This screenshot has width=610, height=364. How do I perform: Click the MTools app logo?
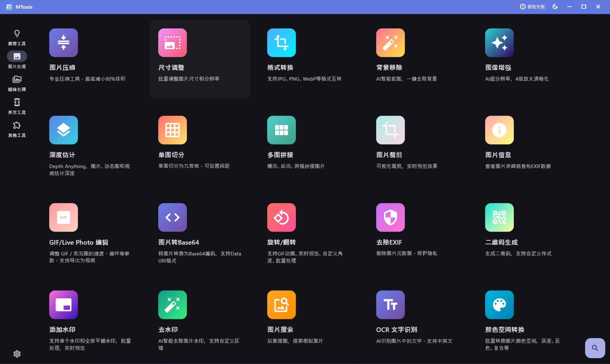(x=9, y=7)
